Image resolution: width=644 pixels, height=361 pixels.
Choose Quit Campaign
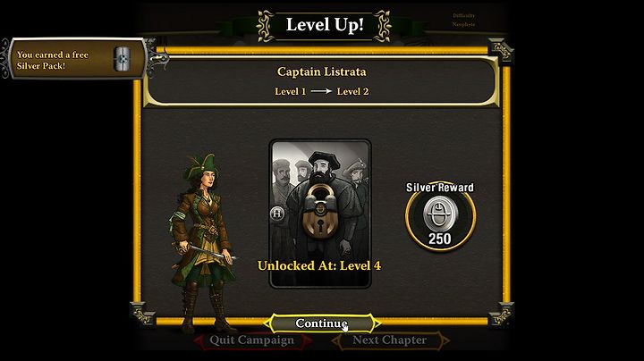coord(251,340)
